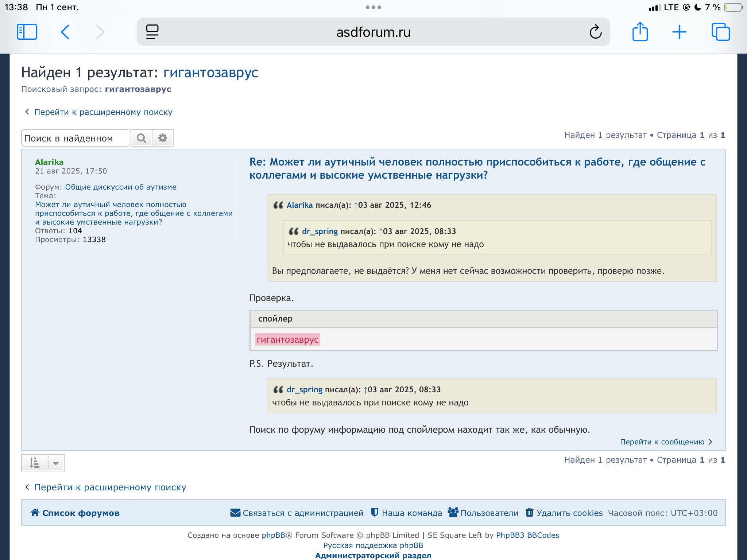Open Пользователи in the footer nav
The image size is (747, 560).
coord(489,513)
